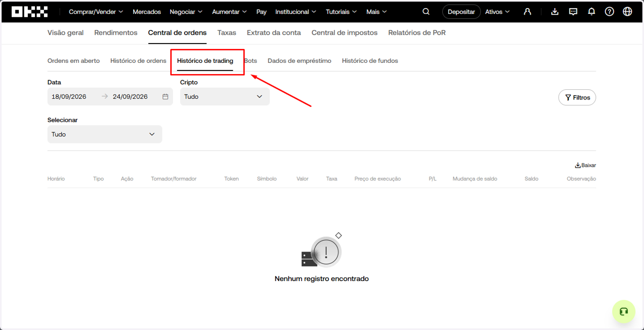This screenshot has width=644, height=330.
Task: Open the notifications bell
Action: [x=591, y=11]
